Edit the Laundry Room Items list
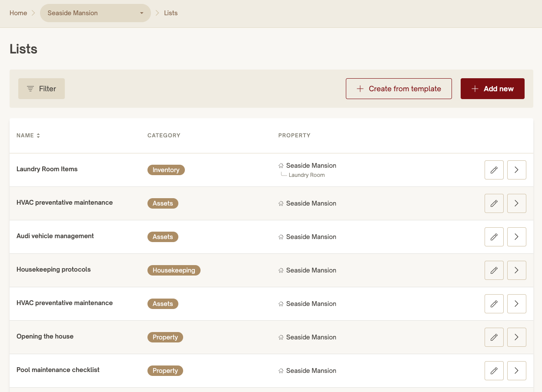The image size is (542, 392). [494, 170]
